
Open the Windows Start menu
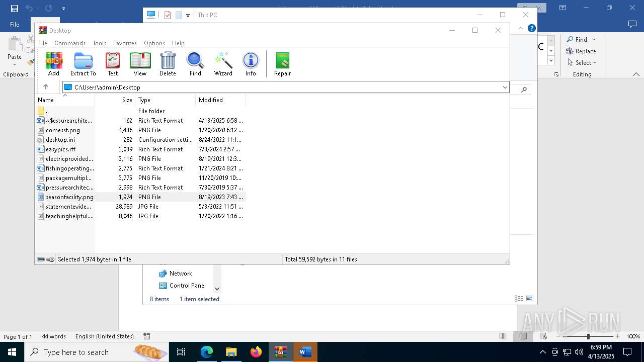[x=12, y=352]
